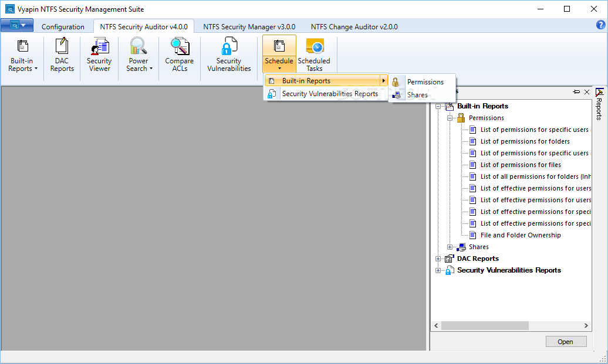Select File and Folder Ownership report
The image size is (608, 364).
pyautogui.click(x=521, y=235)
